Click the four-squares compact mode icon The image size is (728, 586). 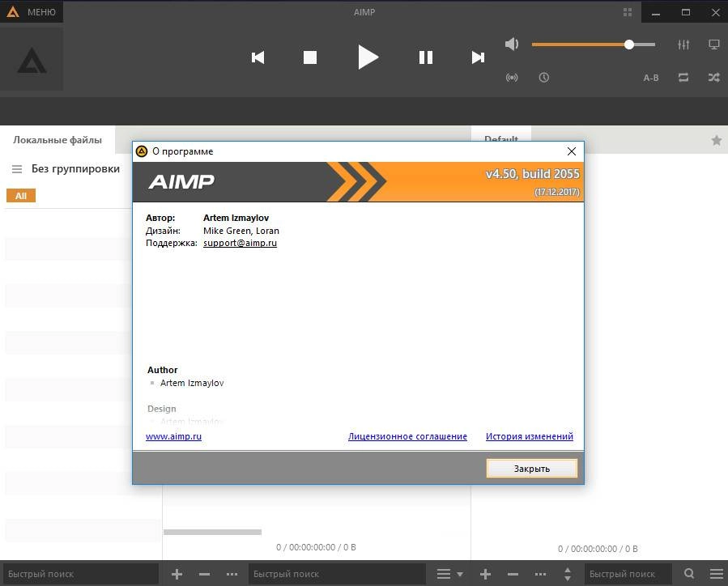pyautogui.click(x=628, y=12)
